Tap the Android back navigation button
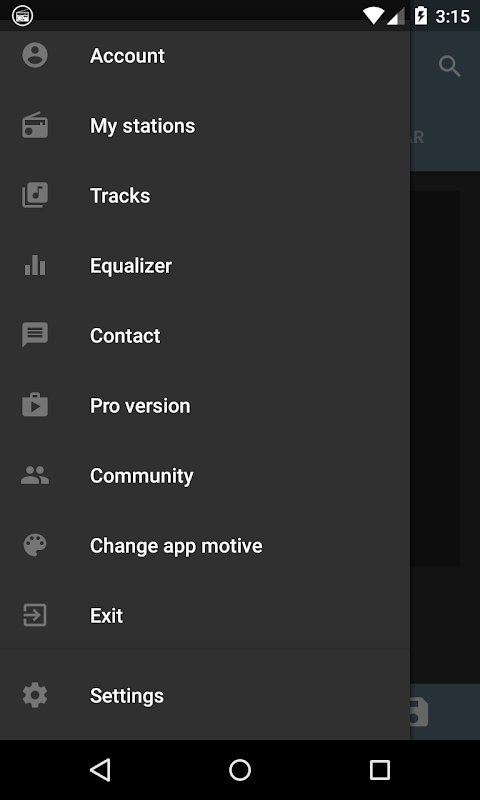Viewport: 480px width, 800px height. pyautogui.click(x=100, y=769)
